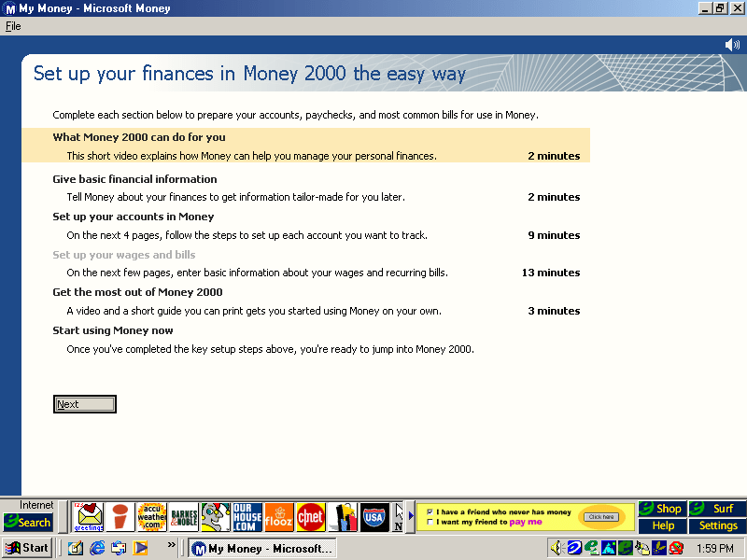Click the 'Click here' ad button
This screenshot has height=560, width=747.
(600, 516)
